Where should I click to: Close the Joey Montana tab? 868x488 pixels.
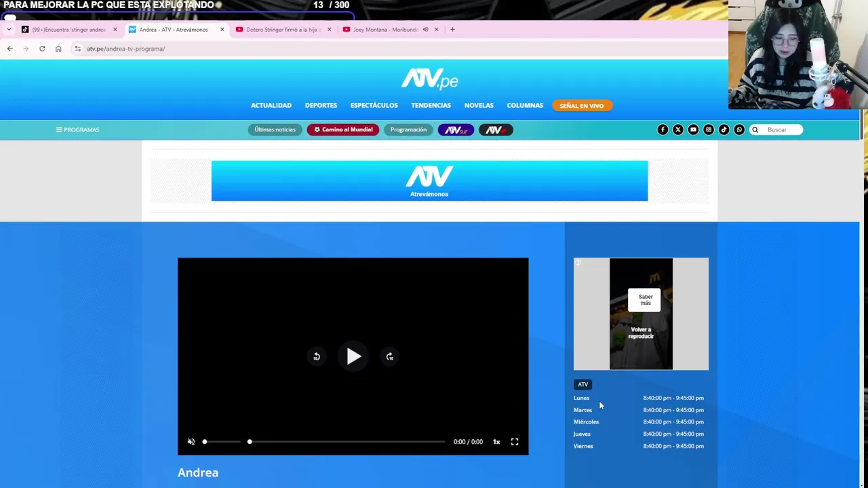pos(436,29)
